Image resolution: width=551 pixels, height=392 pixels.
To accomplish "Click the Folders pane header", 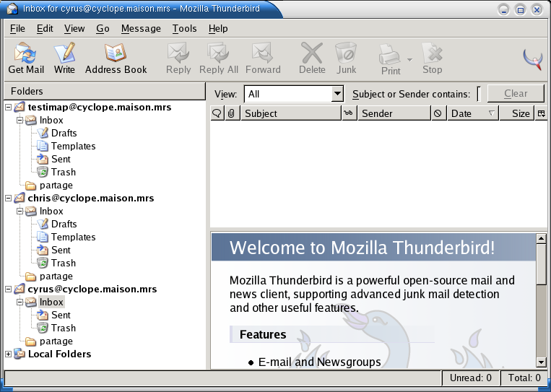I will [x=105, y=92].
